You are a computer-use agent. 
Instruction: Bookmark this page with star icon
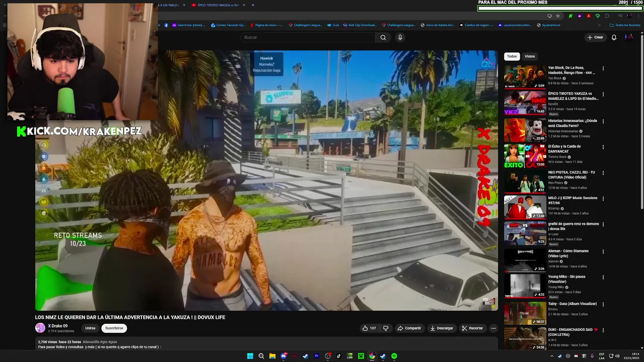tap(558, 16)
